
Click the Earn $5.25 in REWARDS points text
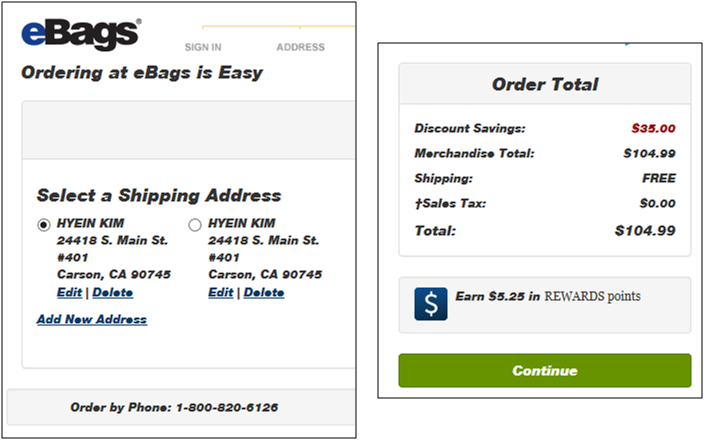click(x=549, y=297)
